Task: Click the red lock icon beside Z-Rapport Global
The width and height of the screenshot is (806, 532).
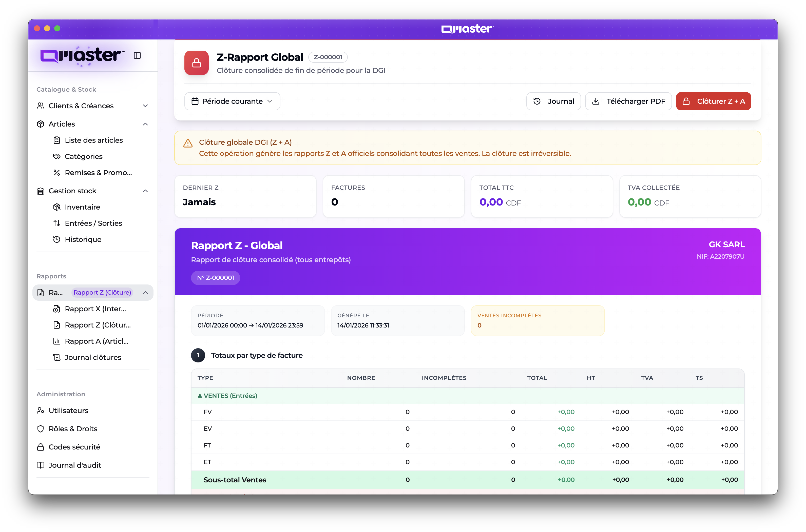Action: click(x=196, y=63)
